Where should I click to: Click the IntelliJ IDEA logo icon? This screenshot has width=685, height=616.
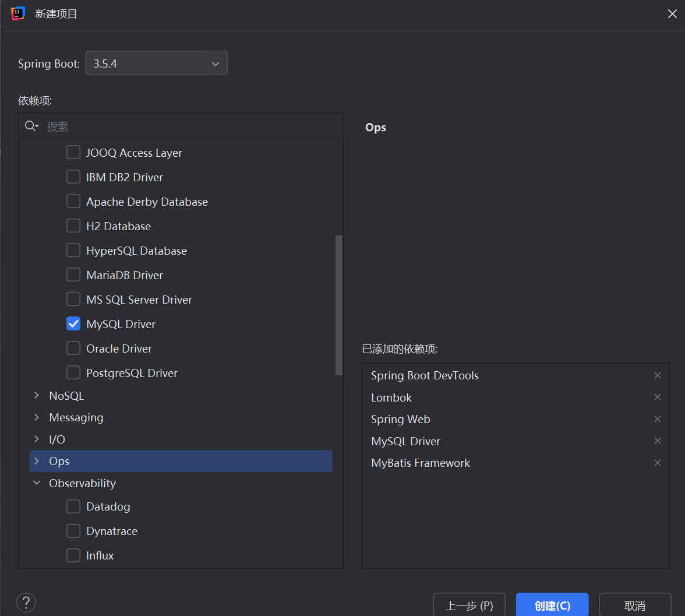click(x=18, y=13)
